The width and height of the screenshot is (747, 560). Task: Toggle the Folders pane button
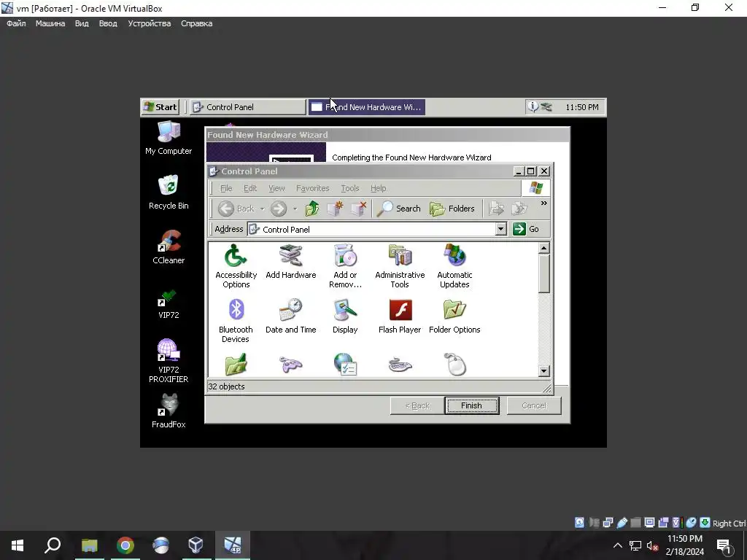coord(452,209)
